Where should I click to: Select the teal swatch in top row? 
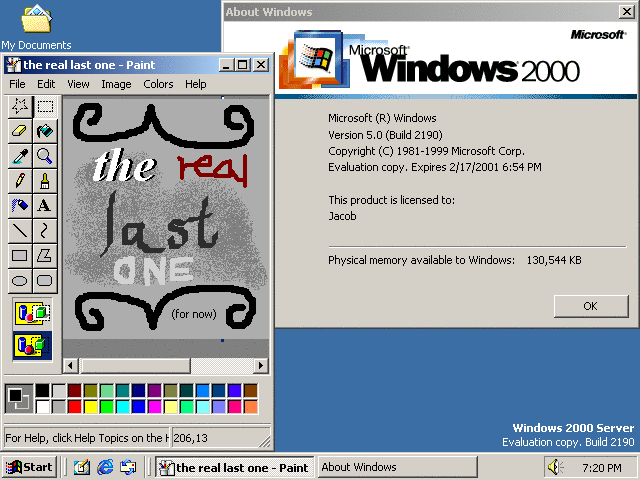tap(122, 391)
